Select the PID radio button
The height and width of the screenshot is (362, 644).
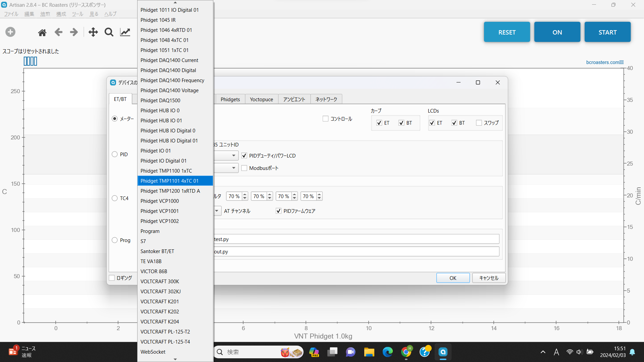(115, 154)
